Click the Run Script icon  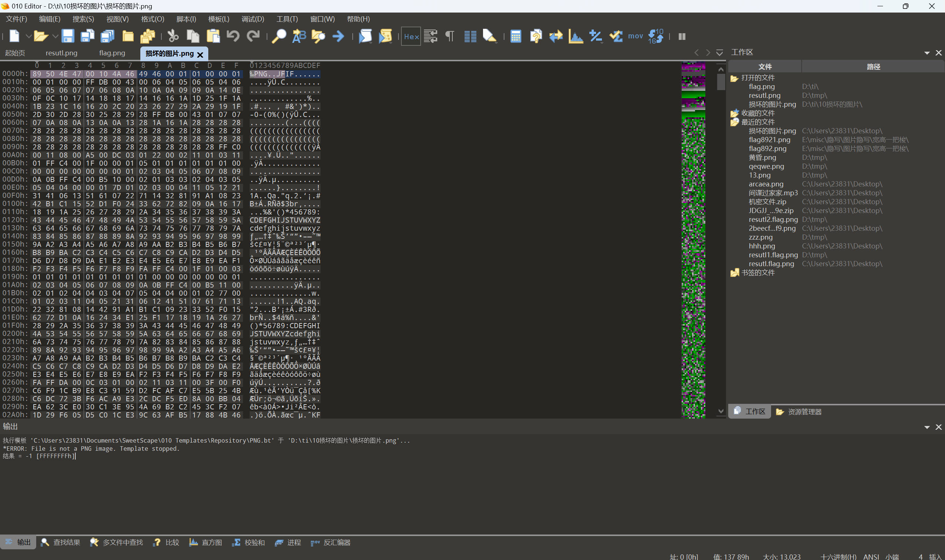(365, 36)
